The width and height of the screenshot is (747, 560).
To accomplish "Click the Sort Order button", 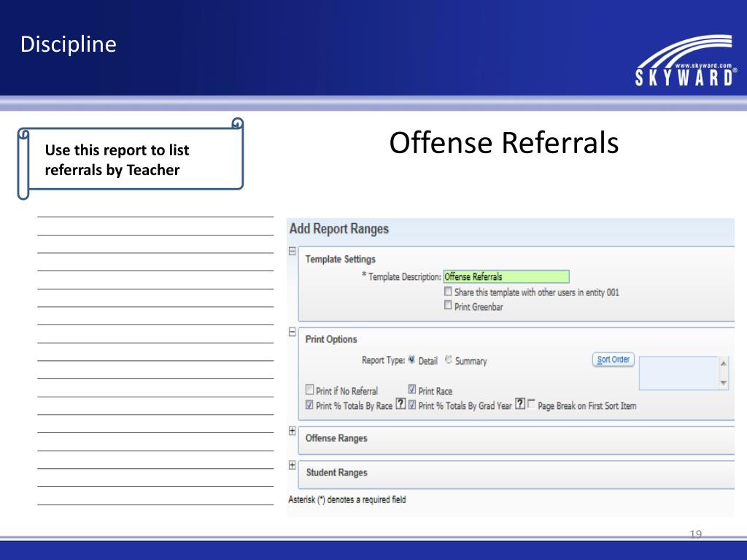I will coord(614,360).
